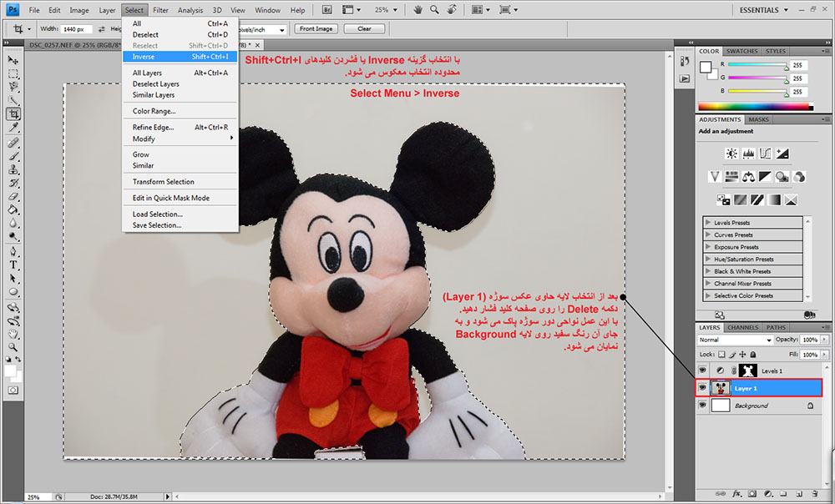This screenshot has height=504, width=835.
Task: Switch to the Channels tab
Action: tap(742, 327)
